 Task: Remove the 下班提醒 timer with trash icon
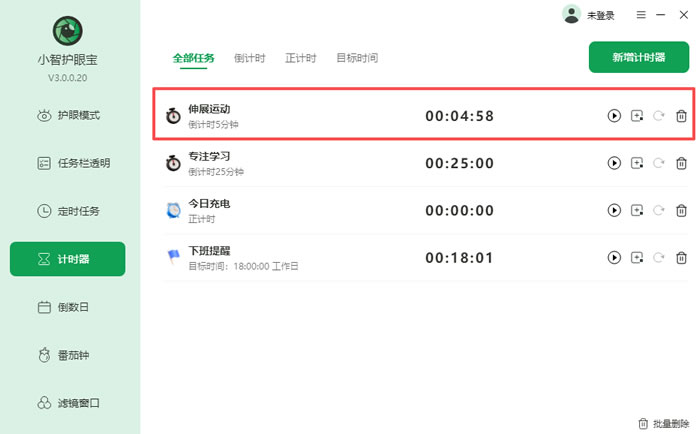coord(681,258)
